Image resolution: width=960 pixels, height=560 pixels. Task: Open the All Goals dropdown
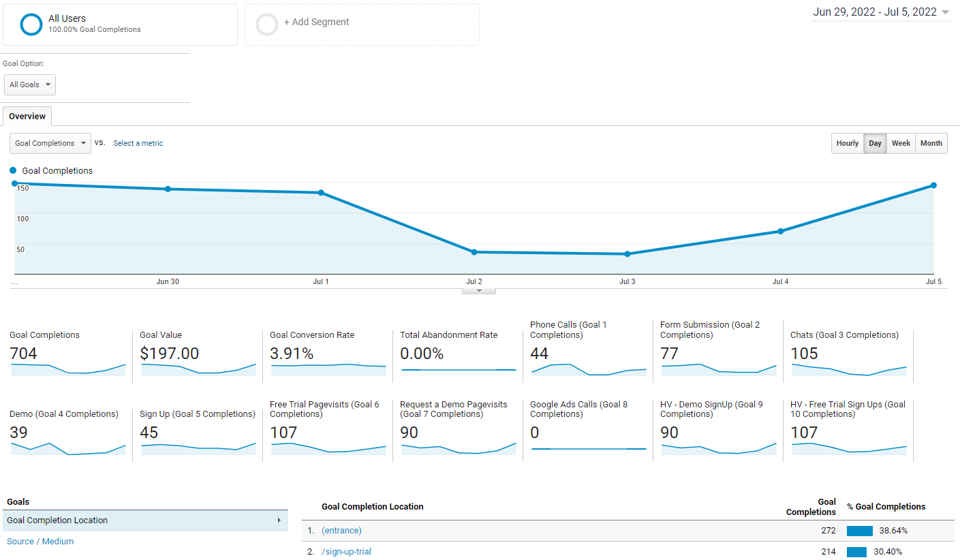pyautogui.click(x=29, y=84)
